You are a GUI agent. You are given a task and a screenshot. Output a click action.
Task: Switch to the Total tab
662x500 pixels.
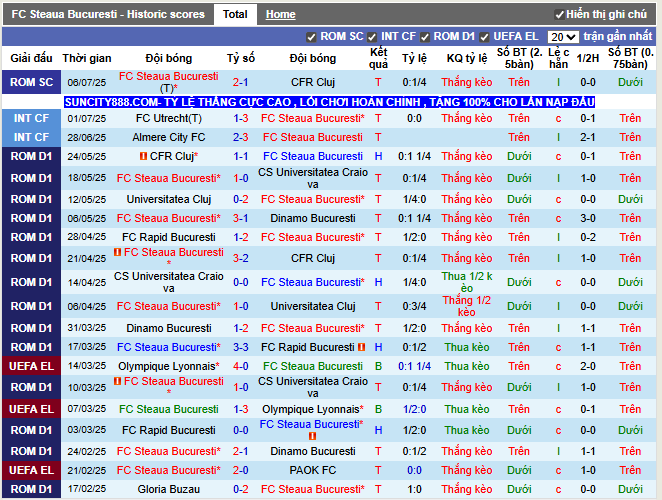235,14
